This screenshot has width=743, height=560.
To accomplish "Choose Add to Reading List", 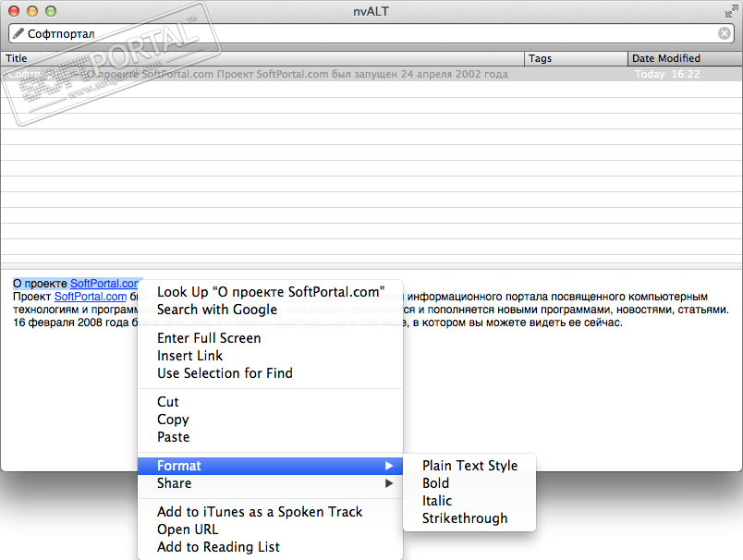I will 271,547.
